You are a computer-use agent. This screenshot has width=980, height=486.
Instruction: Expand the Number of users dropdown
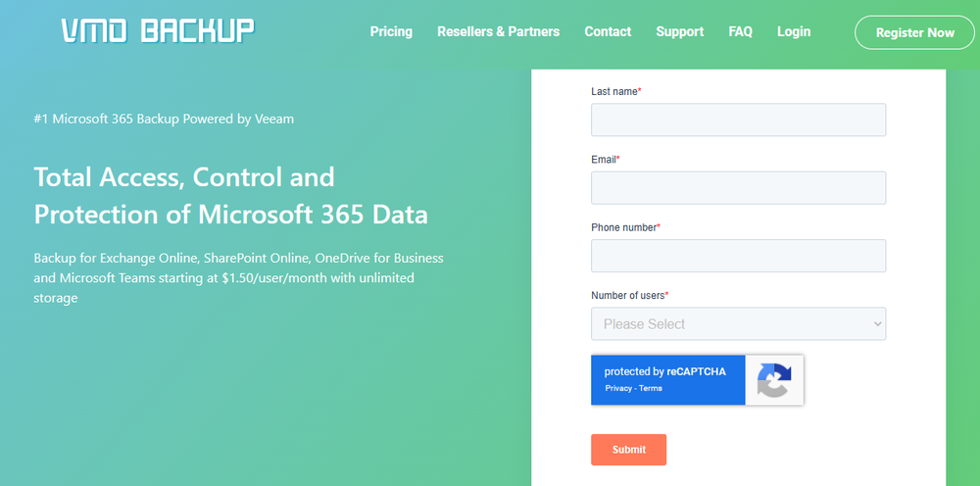click(738, 323)
